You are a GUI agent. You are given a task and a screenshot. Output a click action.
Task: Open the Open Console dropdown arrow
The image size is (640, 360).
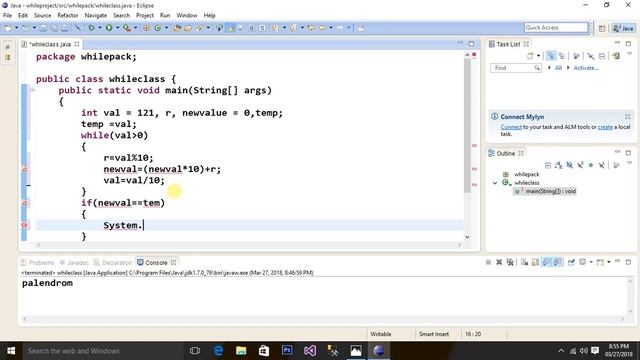coord(609,262)
